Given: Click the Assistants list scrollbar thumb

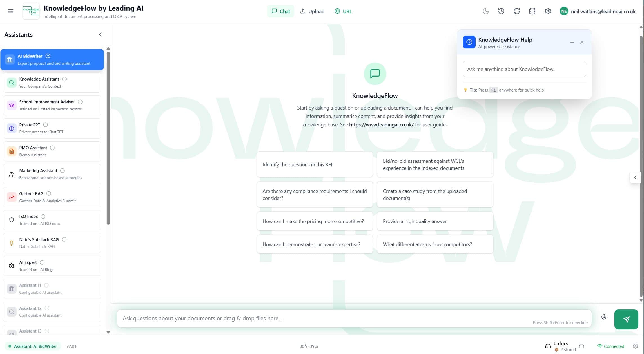Looking at the screenshot, I should (x=108, y=138).
